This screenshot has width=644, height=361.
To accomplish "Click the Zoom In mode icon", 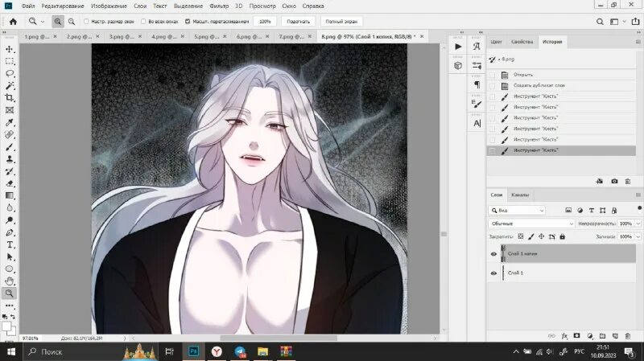I will click(x=58, y=22).
